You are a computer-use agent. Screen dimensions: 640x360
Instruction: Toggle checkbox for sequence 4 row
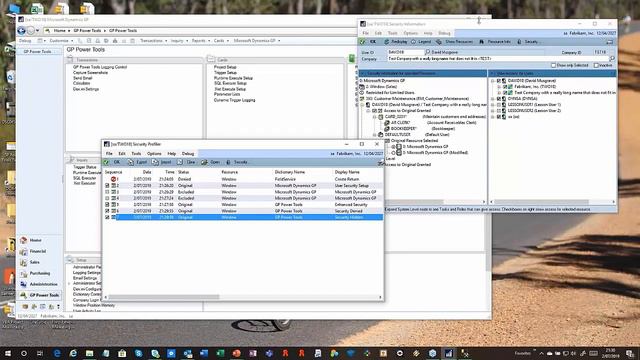(x=107, y=198)
